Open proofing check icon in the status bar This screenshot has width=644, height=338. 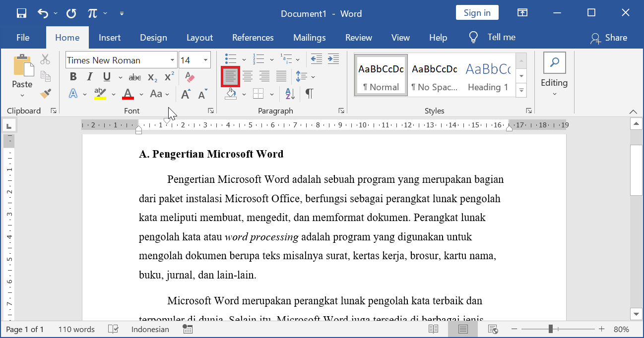113,329
